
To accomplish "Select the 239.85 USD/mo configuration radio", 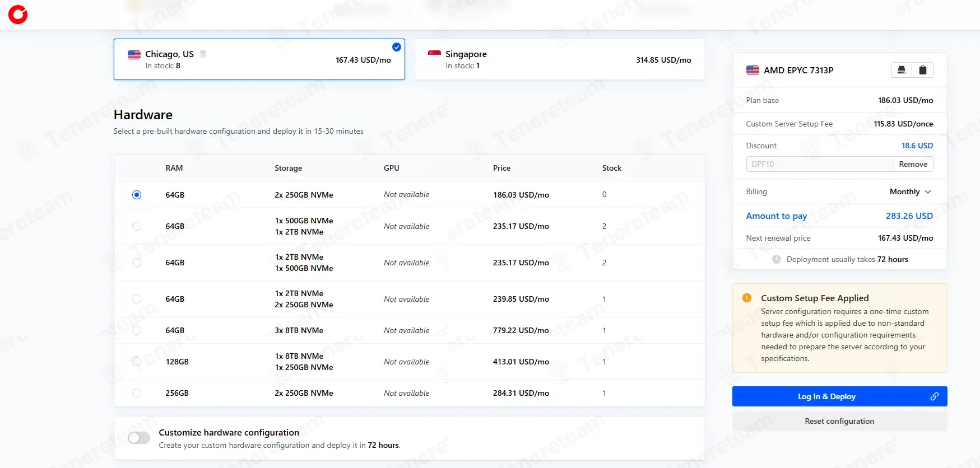I will tap(137, 299).
